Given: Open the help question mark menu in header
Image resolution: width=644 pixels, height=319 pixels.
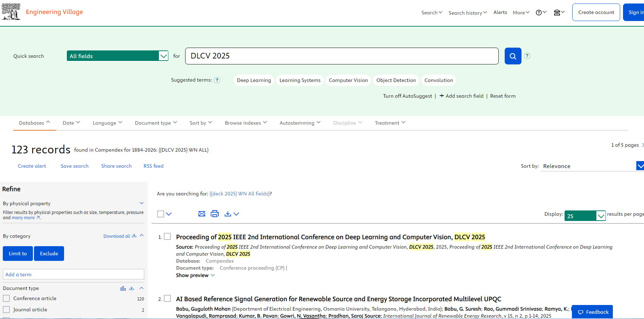Looking at the screenshot, I should 541,13.
